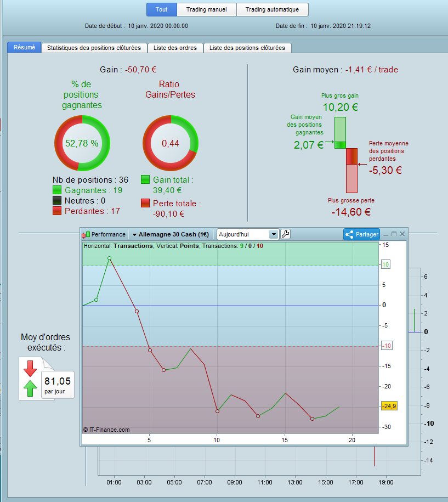Screen dimensions: 448x502
Task: Click the red '-10' threshold axis marker
Action: (387, 346)
